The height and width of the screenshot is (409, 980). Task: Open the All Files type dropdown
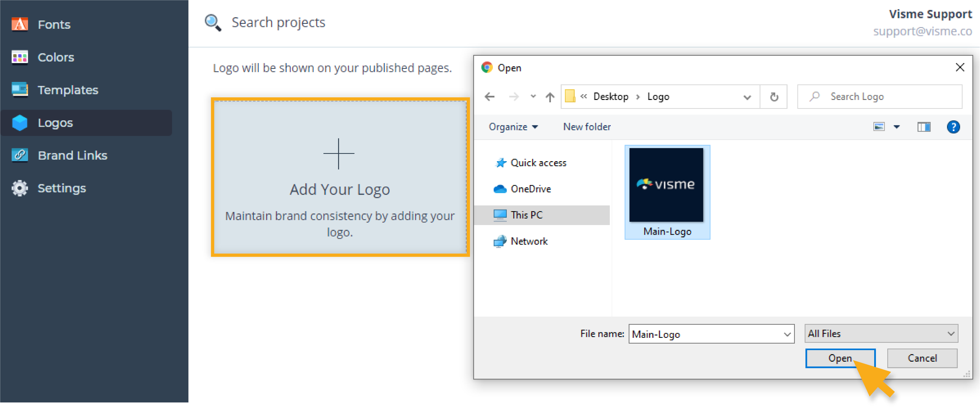(881, 334)
